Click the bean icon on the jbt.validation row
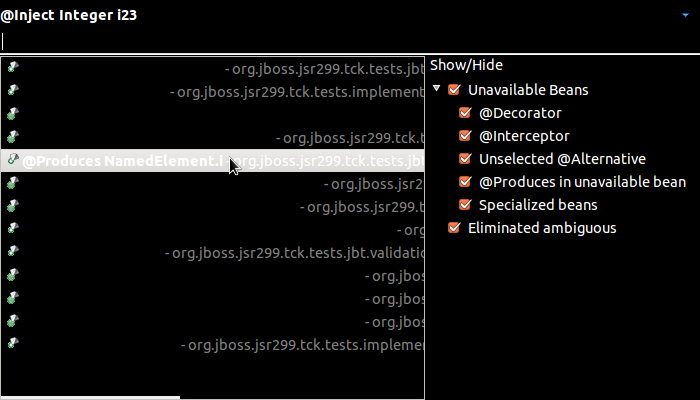The width and height of the screenshot is (700, 400). click(12, 252)
